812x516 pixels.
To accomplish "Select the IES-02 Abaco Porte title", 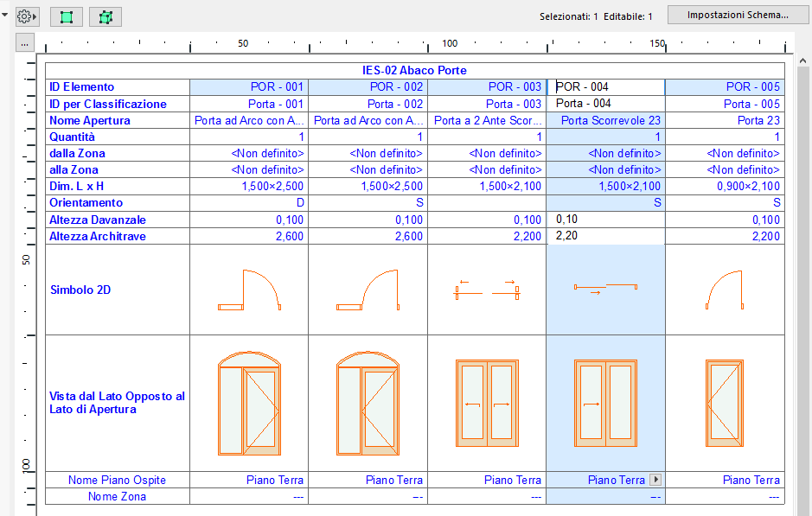I will click(x=414, y=70).
